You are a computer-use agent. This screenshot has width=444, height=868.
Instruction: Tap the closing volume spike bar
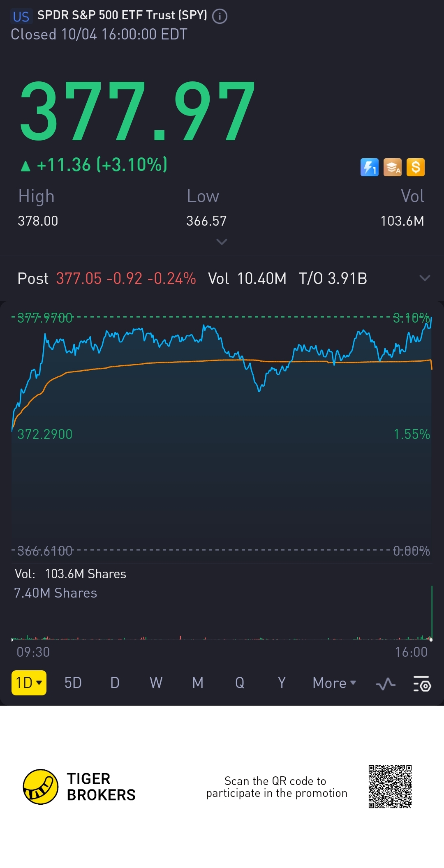tap(432, 612)
